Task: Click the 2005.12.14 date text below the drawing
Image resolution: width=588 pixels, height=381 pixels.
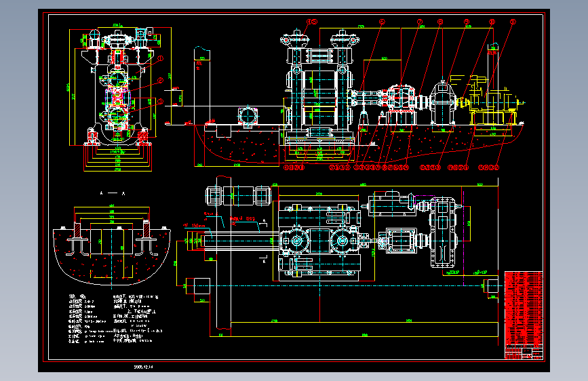Action: 143,367
